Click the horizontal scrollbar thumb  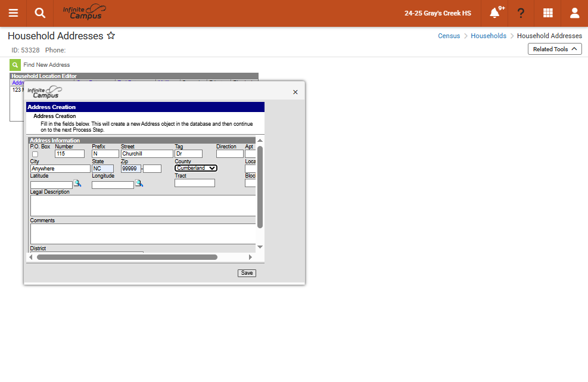127,257
